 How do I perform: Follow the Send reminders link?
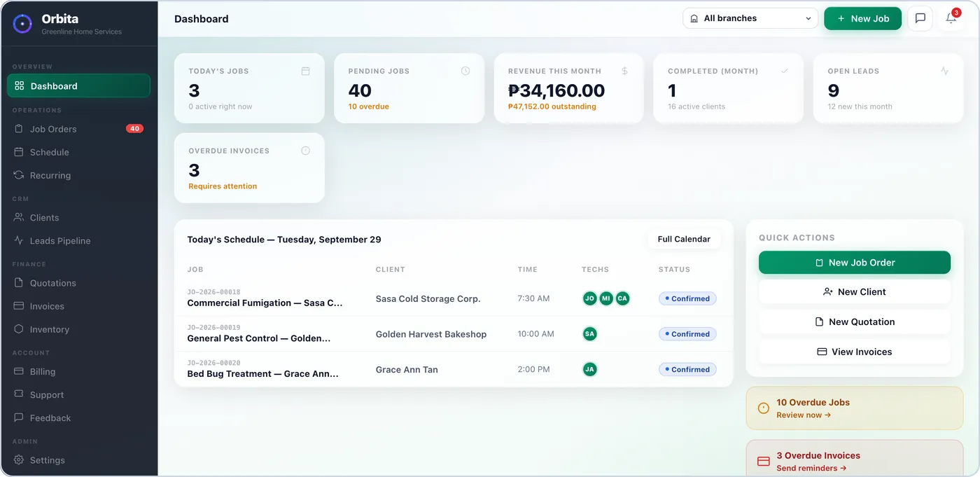coord(811,469)
